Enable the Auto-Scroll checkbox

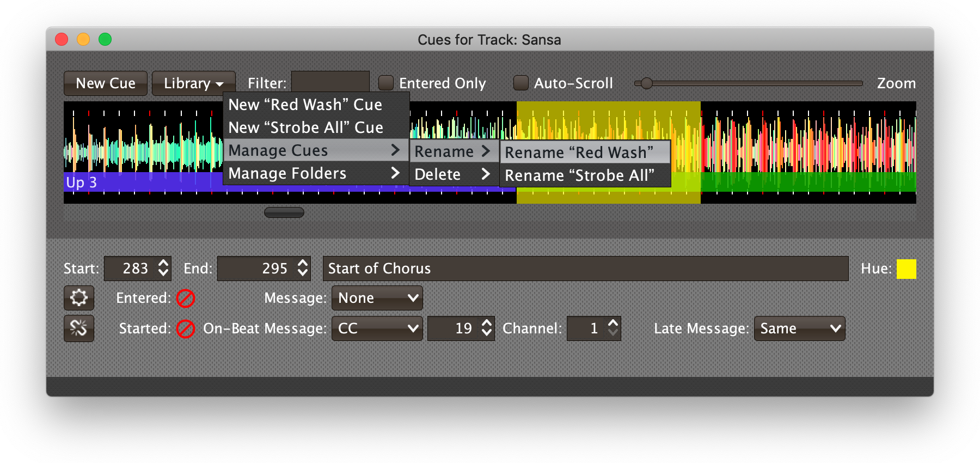(x=521, y=83)
